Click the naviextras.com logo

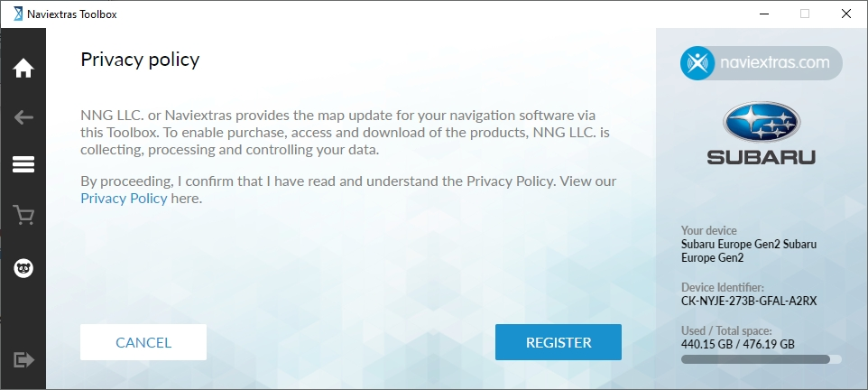(761, 63)
